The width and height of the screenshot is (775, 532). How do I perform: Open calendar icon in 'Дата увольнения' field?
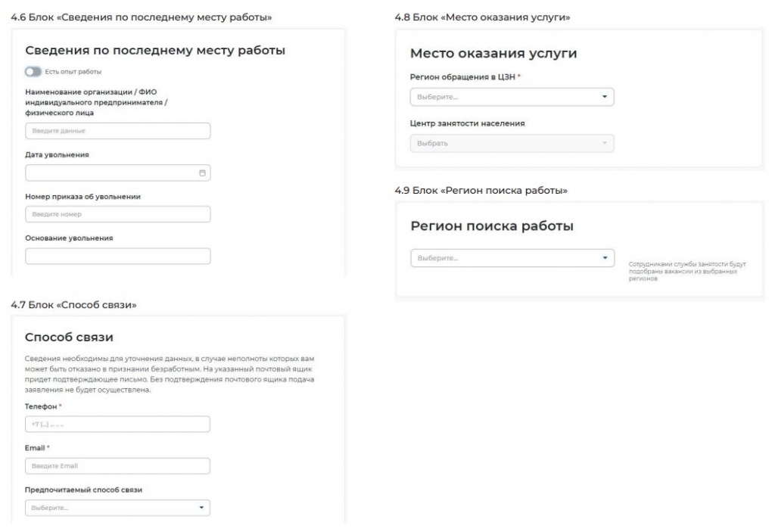pos(202,173)
